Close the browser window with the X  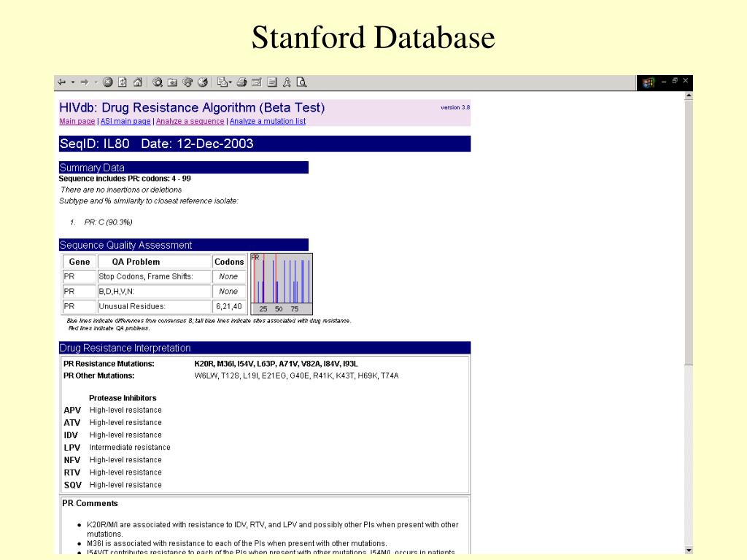[686, 80]
